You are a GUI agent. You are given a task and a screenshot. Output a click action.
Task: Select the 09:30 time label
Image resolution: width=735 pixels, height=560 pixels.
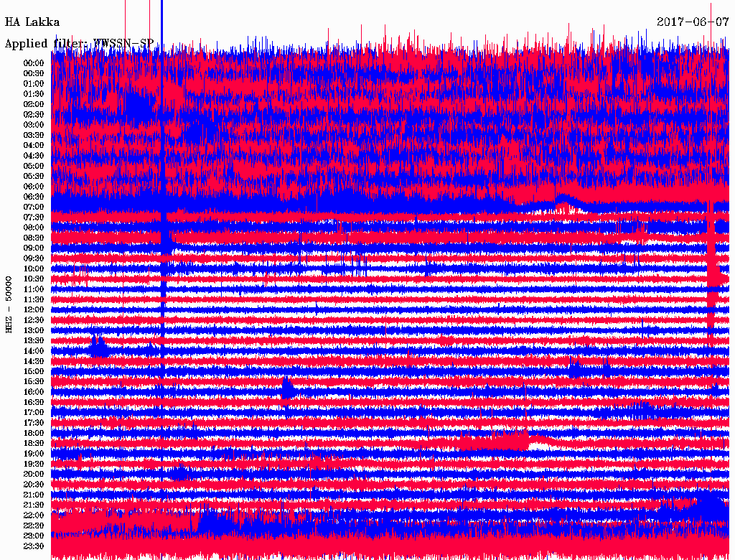click(34, 258)
